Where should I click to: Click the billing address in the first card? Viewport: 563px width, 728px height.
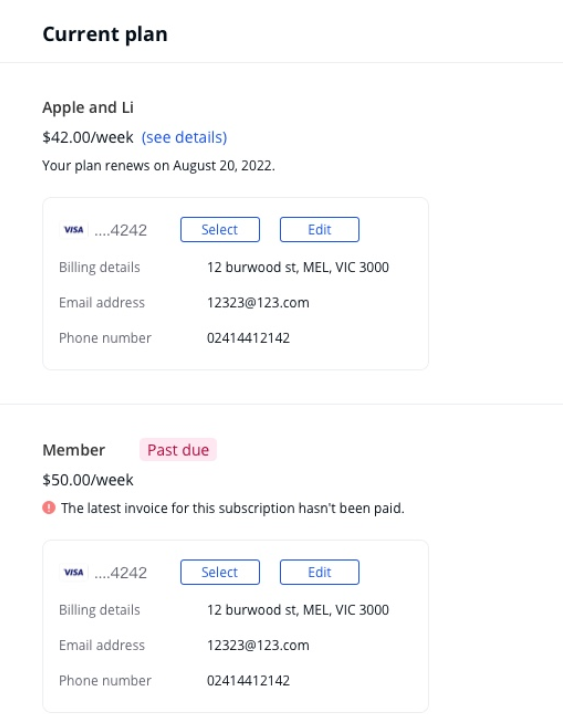298,267
